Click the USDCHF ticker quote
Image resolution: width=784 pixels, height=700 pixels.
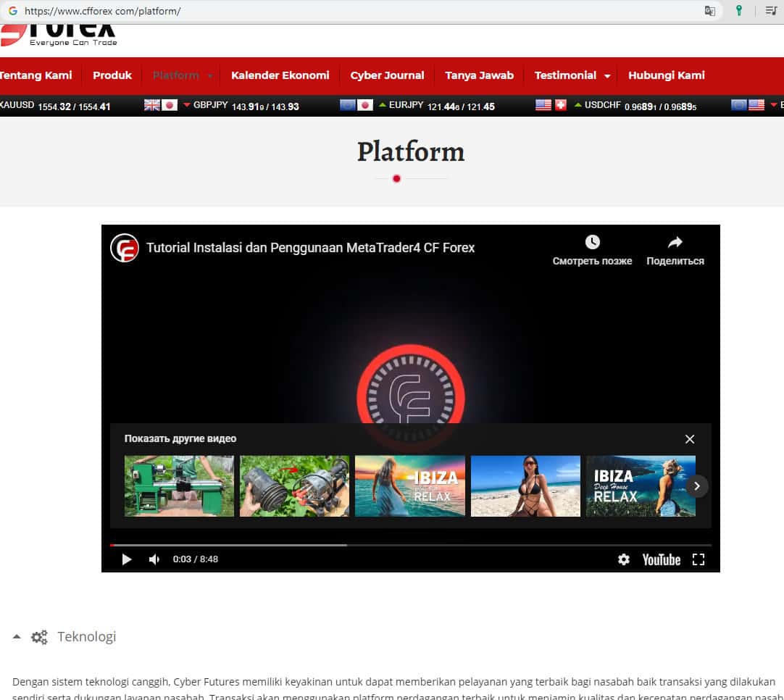641,106
